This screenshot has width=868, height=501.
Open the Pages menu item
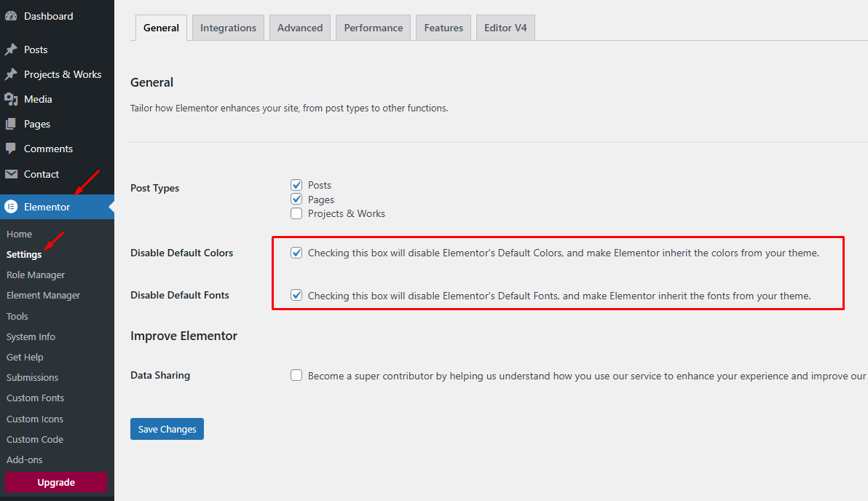(x=57, y=124)
